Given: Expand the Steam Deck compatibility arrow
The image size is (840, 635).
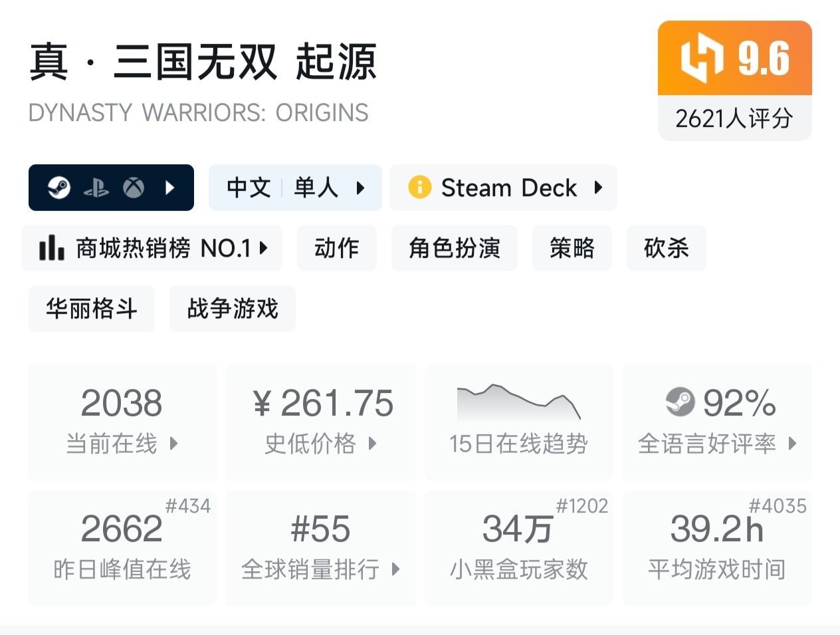Looking at the screenshot, I should [598, 188].
